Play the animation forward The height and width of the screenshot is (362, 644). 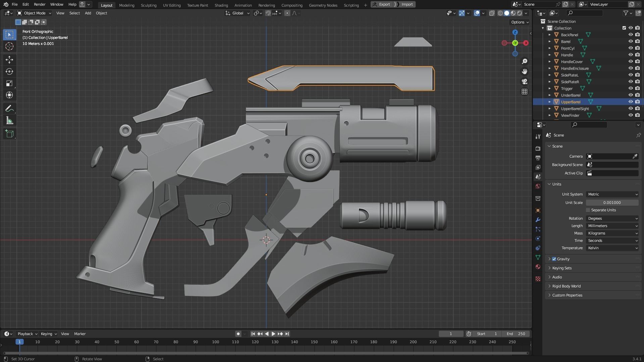273,334
